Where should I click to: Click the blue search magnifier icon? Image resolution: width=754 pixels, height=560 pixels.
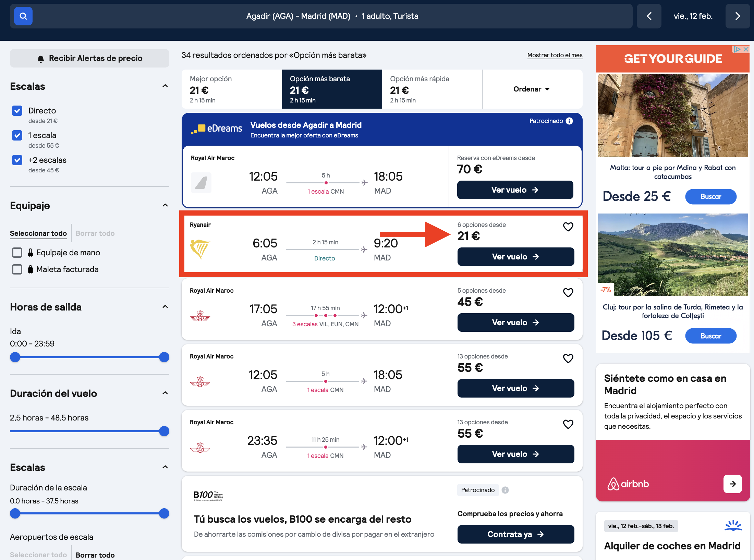(x=23, y=16)
